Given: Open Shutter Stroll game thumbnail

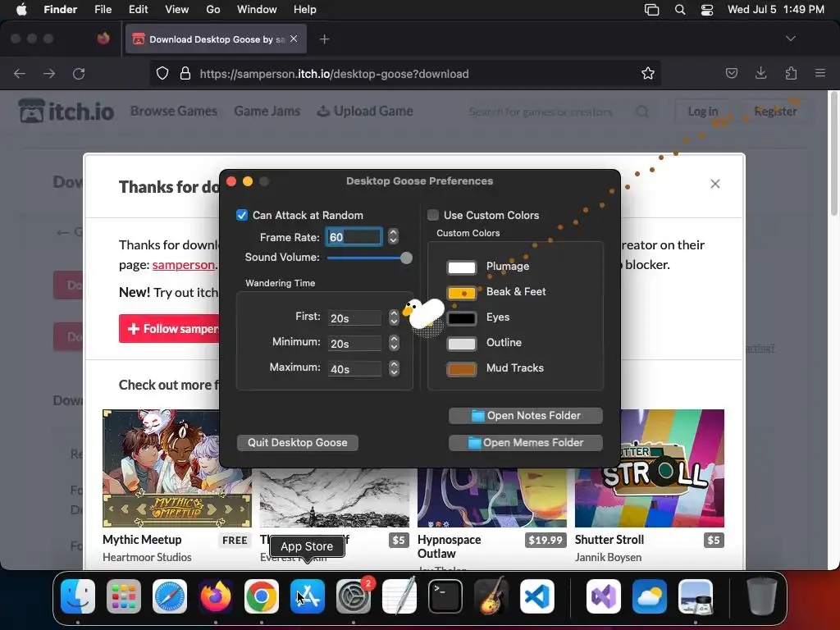Looking at the screenshot, I should [x=650, y=468].
